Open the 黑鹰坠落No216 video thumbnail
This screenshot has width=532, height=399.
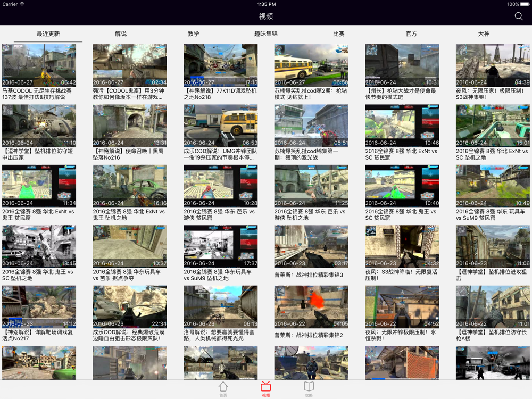(x=130, y=126)
